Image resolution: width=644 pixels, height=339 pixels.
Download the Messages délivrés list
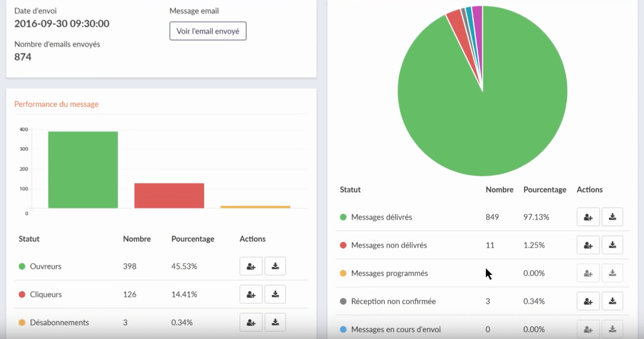[x=612, y=217]
